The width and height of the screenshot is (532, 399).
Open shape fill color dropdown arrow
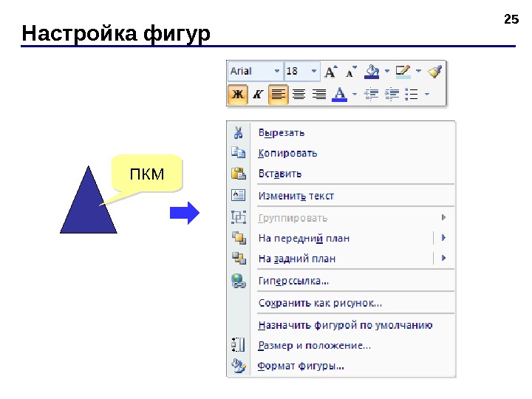(386, 71)
